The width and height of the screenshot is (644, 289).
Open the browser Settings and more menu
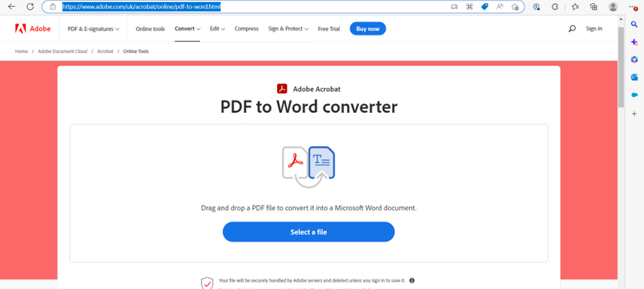click(634, 6)
